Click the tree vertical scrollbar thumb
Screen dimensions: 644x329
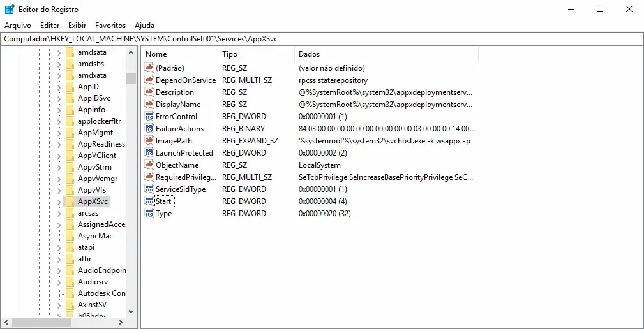point(131,78)
